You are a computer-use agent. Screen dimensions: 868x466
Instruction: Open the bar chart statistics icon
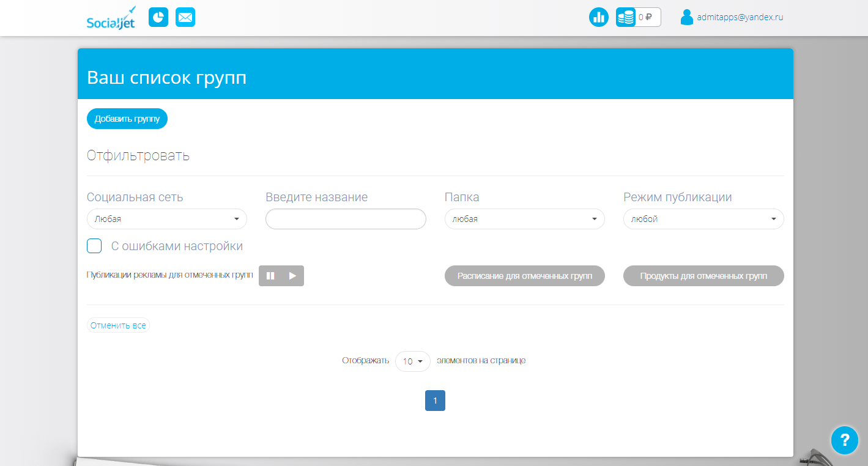599,17
